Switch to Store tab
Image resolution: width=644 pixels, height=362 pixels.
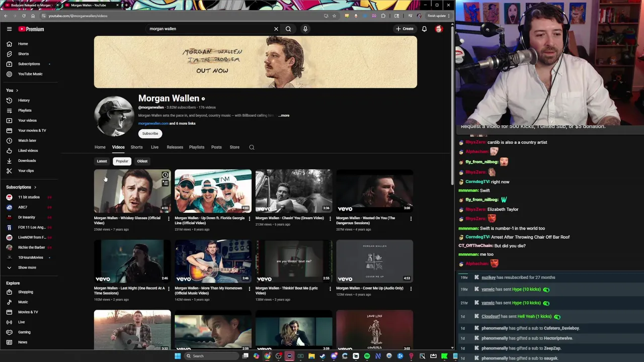[234, 147]
